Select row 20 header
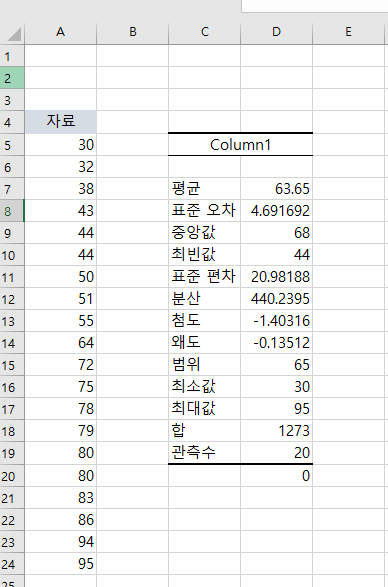Viewport: 388px width, 587px height. (12, 476)
